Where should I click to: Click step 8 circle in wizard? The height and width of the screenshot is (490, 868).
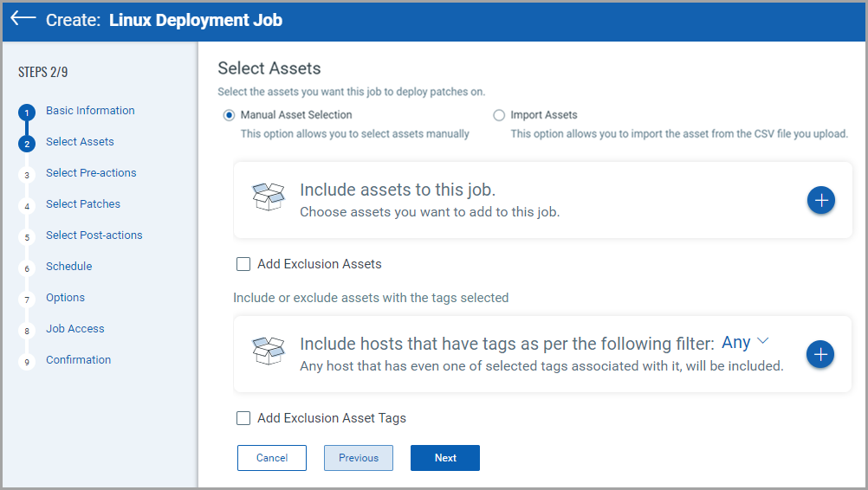click(x=27, y=331)
